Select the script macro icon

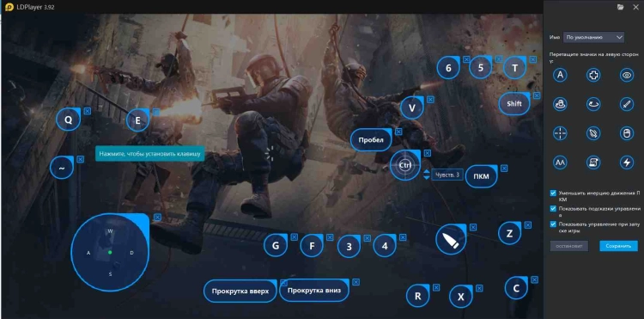[x=593, y=163]
